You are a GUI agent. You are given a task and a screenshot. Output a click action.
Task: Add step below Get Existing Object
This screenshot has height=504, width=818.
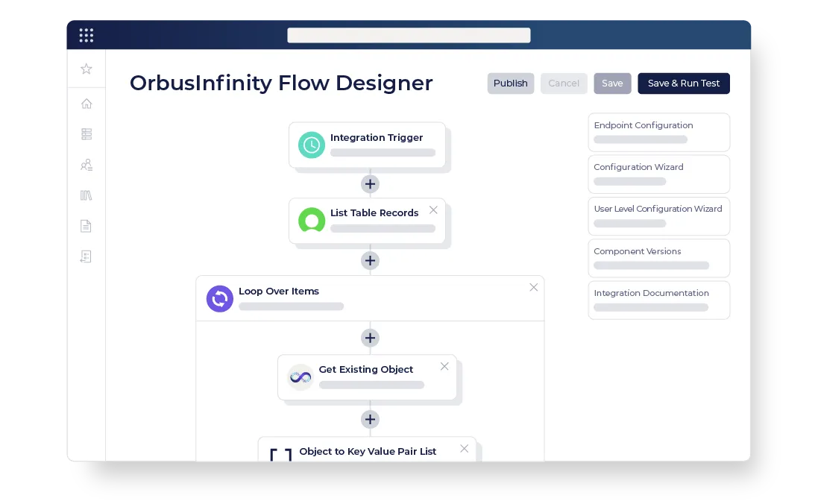coord(370,420)
